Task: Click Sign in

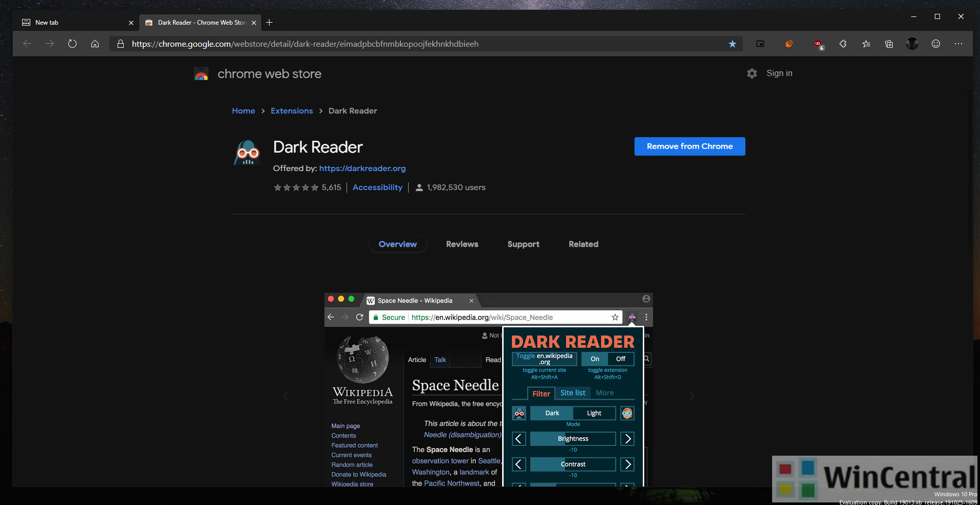Action: [779, 73]
